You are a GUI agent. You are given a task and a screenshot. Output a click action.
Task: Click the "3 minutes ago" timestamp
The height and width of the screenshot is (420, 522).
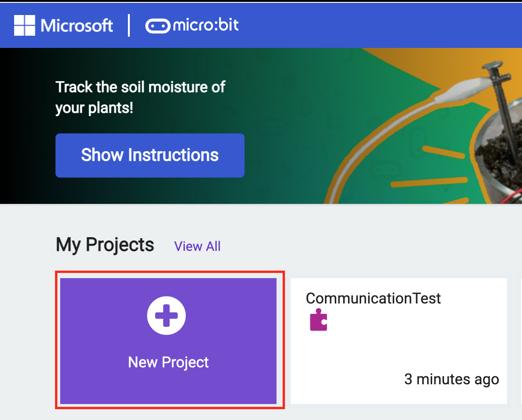coord(451,379)
